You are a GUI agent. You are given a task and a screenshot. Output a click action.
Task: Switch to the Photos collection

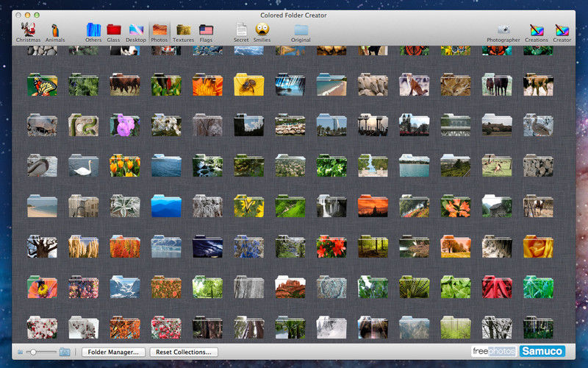click(159, 32)
